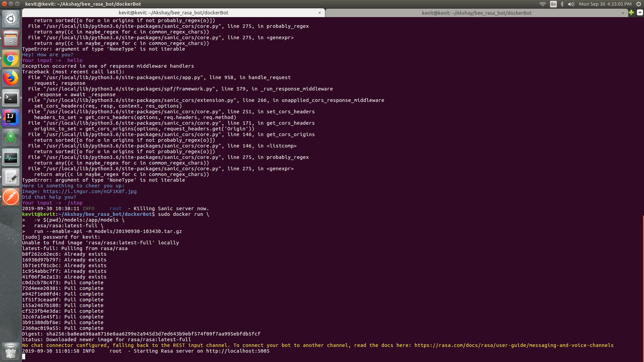Screen dimensions: 644x362
Task: Open the Ubuntu Dash search launcher
Action: tap(11, 19)
